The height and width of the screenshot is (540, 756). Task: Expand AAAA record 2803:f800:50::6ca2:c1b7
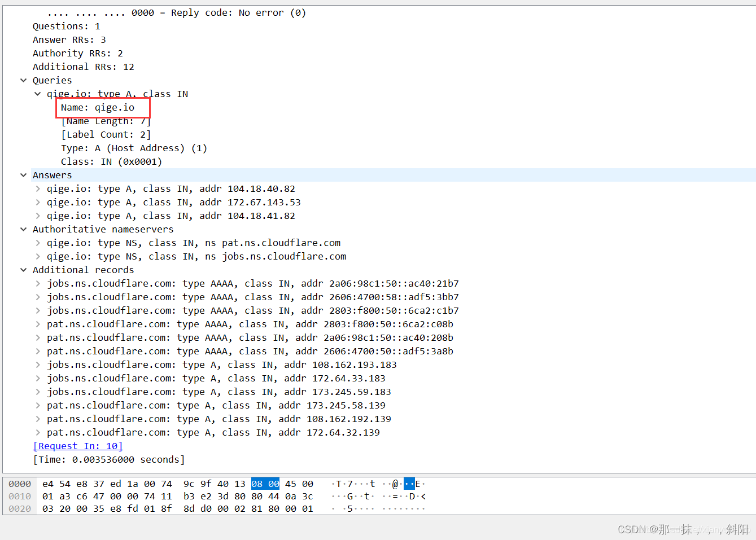click(x=37, y=310)
